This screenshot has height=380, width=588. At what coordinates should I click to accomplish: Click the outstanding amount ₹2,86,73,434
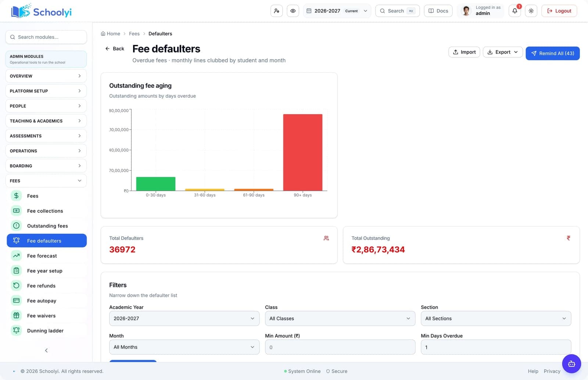point(378,250)
